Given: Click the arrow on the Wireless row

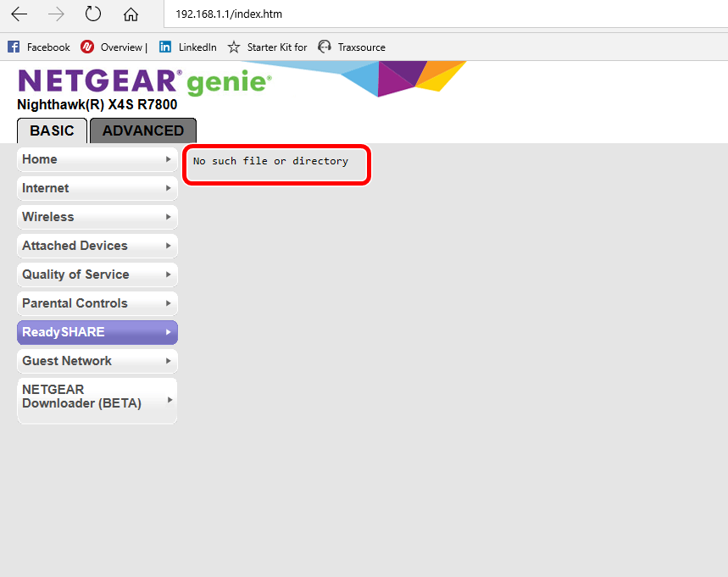Looking at the screenshot, I should [x=169, y=217].
